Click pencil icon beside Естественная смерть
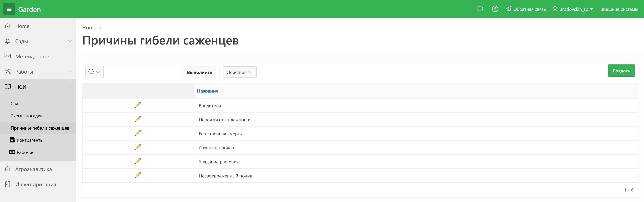The height and width of the screenshot is (202, 644). click(138, 133)
